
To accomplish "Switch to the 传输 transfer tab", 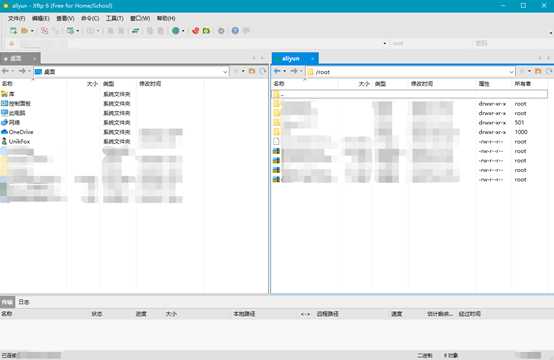I will [x=7, y=302].
